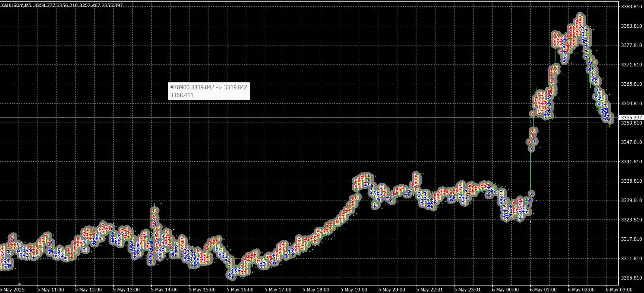Click the 6 May 03:00 time label
Image resolution: width=644 pixels, height=293 pixels.
(619, 290)
